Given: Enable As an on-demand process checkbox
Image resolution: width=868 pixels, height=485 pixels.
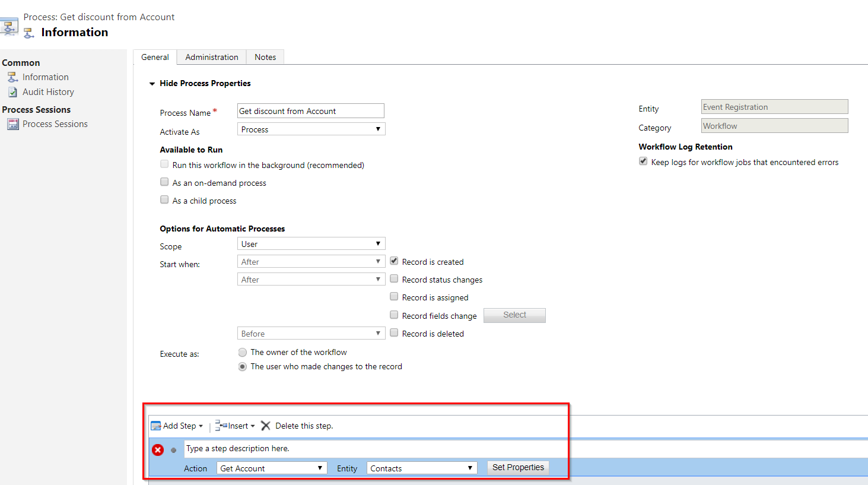Looking at the screenshot, I should point(164,182).
